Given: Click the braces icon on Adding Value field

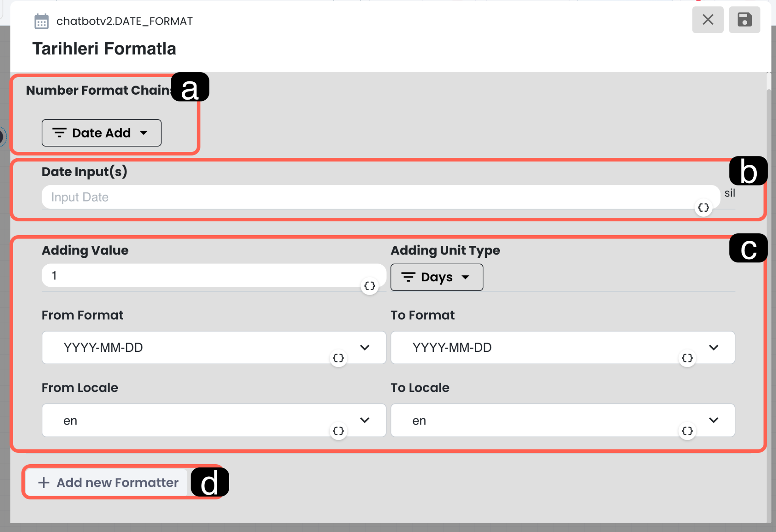Looking at the screenshot, I should coord(369,286).
